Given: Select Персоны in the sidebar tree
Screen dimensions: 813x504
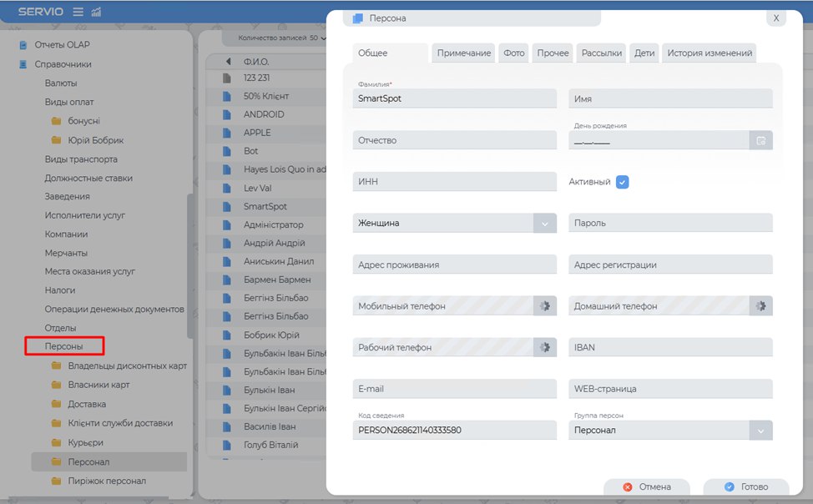Looking at the screenshot, I should pyautogui.click(x=64, y=345).
